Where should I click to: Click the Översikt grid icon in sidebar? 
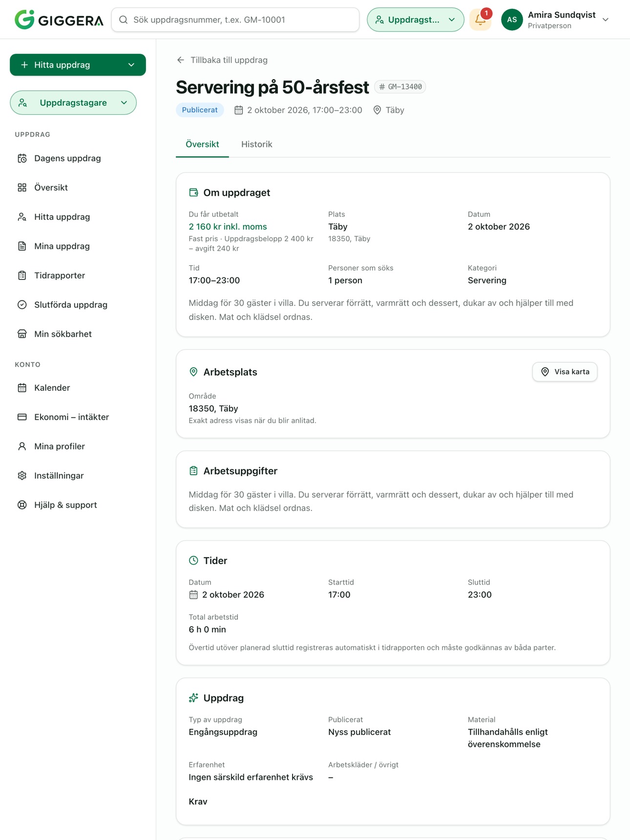click(x=22, y=188)
